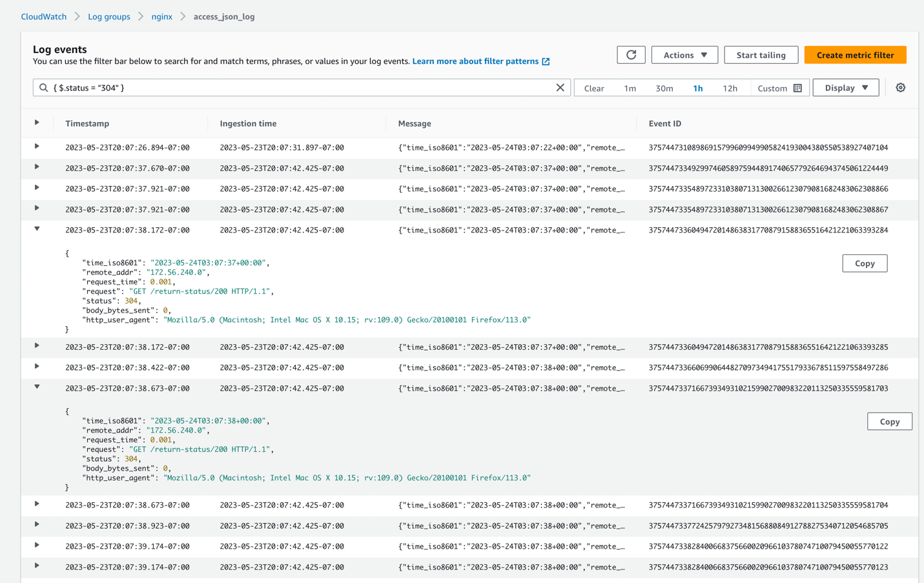Open the settings gear icon
This screenshot has width=924, height=583.
[x=900, y=88]
